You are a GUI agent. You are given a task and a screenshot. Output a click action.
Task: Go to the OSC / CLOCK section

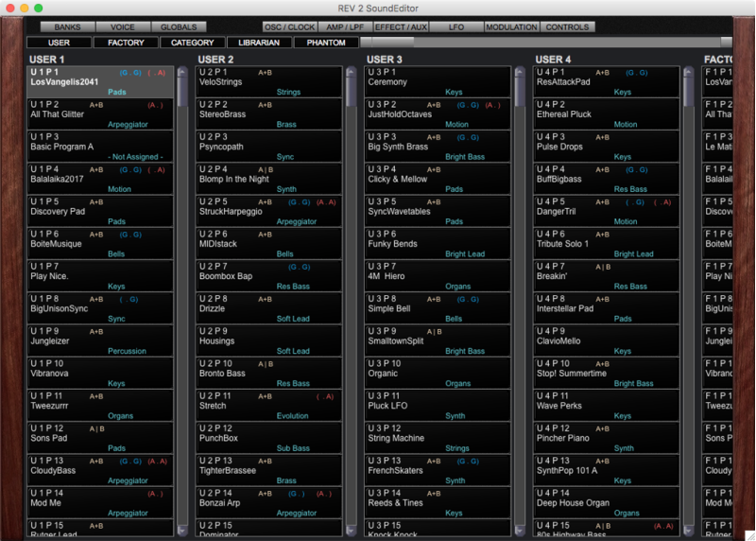tap(290, 27)
